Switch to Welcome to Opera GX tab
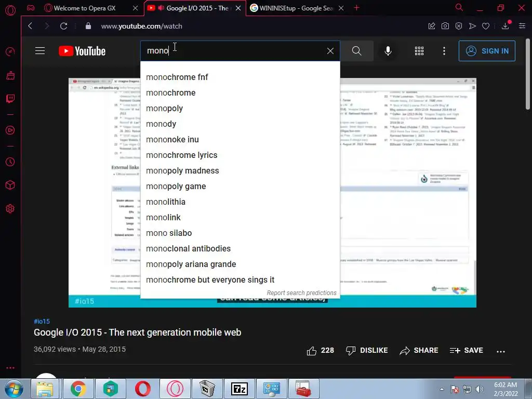This screenshot has height=399, width=532. point(85,8)
